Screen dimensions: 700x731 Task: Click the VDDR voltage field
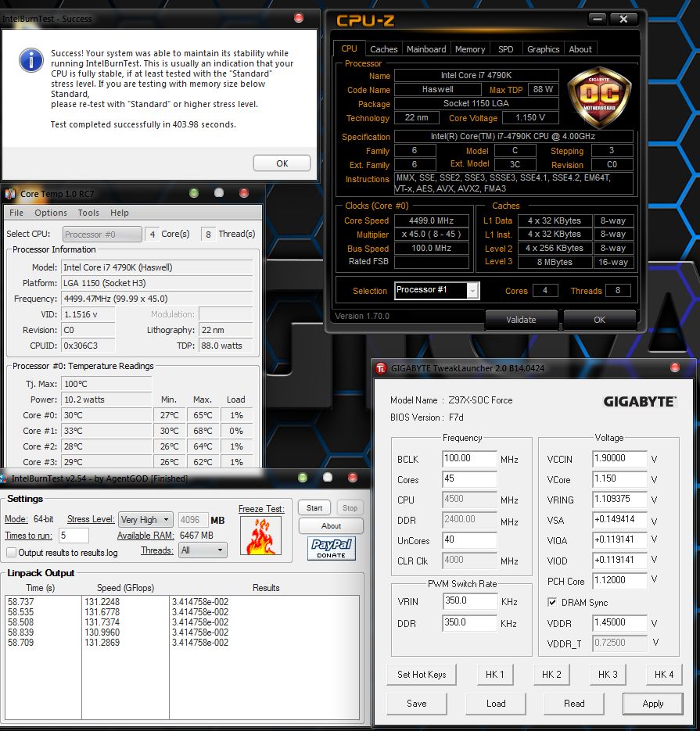(x=619, y=623)
